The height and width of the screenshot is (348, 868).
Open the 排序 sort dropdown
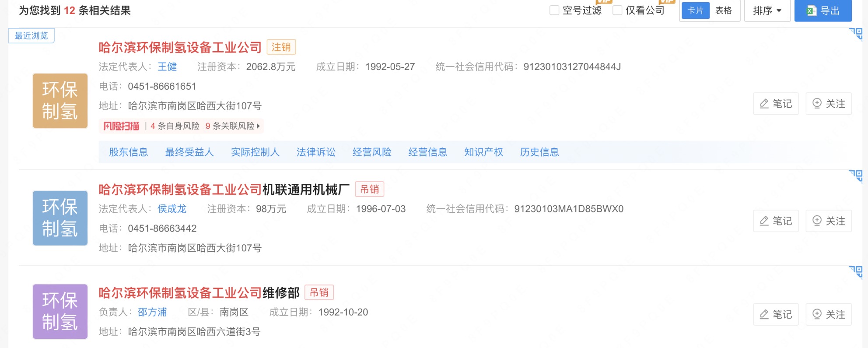767,11
